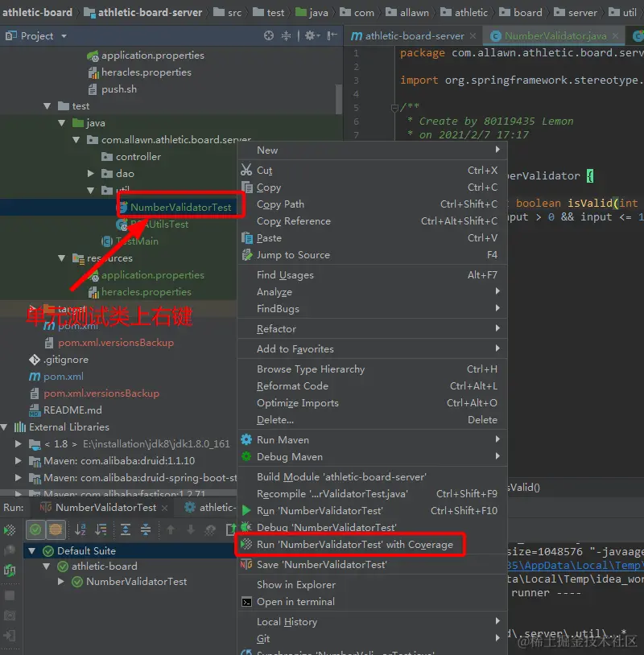644x655 pixels.
Task: Click Sort Alphabetically icon in Run toolbar
Action: [x=80, y=529]
